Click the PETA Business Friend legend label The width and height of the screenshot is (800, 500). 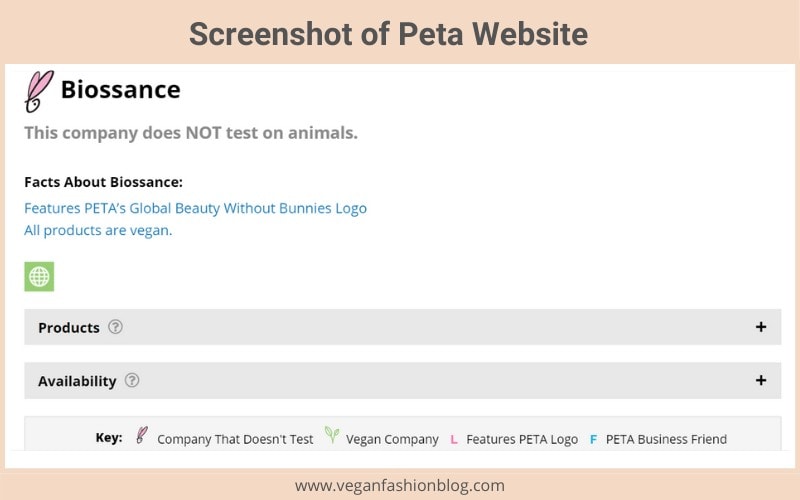(666, 439)
